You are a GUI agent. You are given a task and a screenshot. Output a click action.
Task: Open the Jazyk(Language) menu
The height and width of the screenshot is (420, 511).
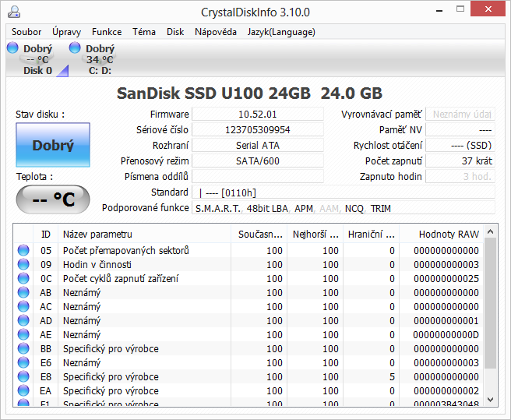point(281,32)
